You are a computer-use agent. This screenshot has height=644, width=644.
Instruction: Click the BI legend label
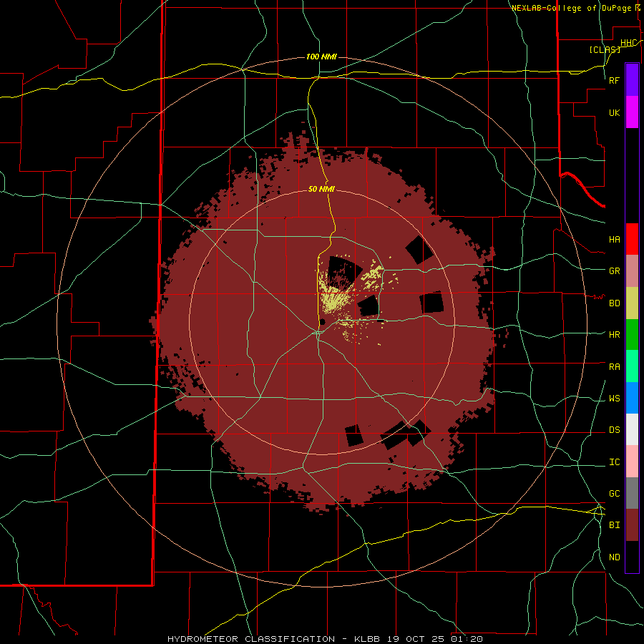pyautogui.click(x=614, y=525)
